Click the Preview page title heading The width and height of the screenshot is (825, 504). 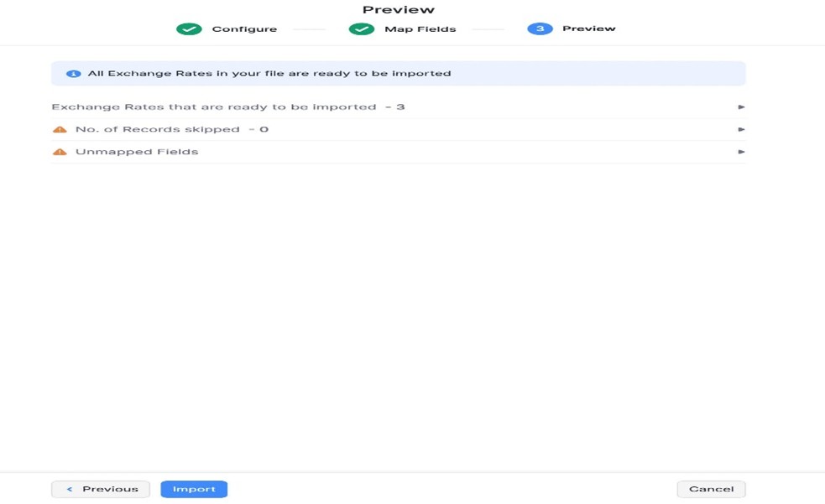pos(399,10)
